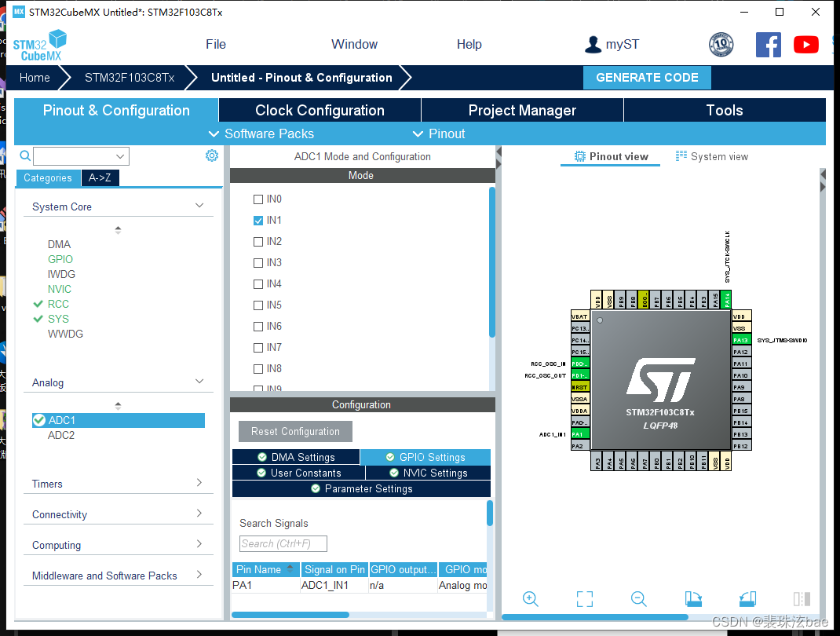Collapse the Analog category
Image resolution: width=840 pixels, height=636 pixels.
pyautogui.click(x=199, y=382)
